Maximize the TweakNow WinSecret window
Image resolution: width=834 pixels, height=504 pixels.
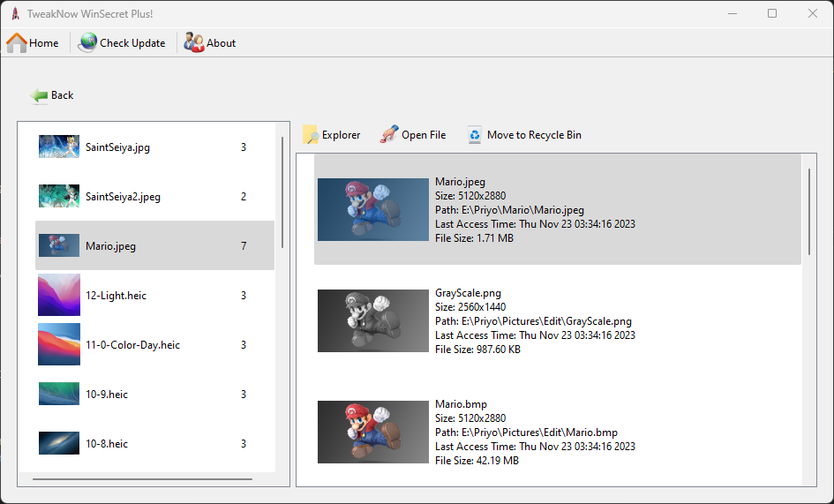tap(772, 13)
